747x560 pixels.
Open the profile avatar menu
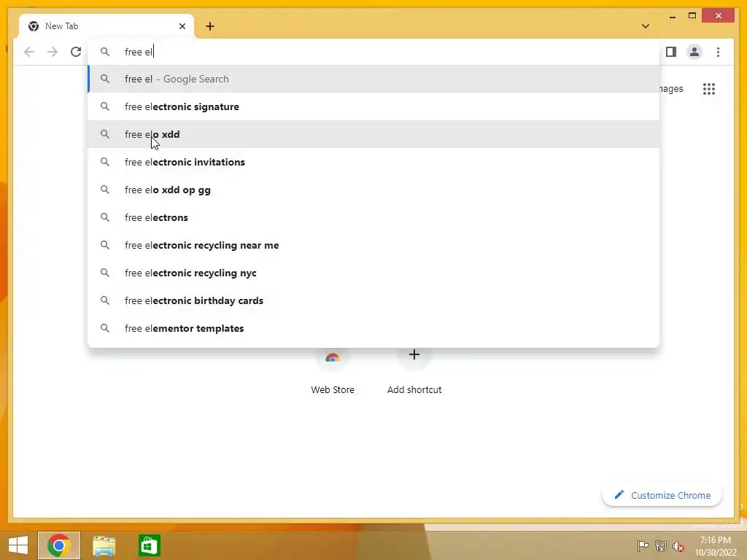[694, 52]
